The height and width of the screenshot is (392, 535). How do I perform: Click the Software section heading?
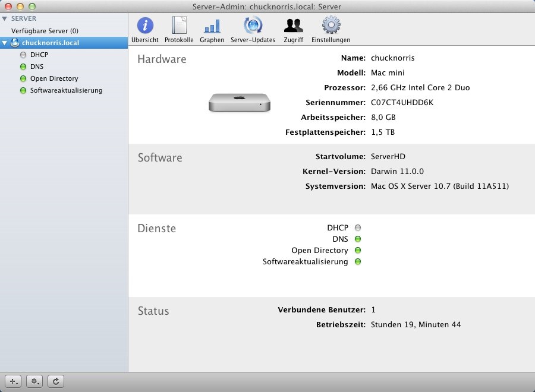[160, 157]
